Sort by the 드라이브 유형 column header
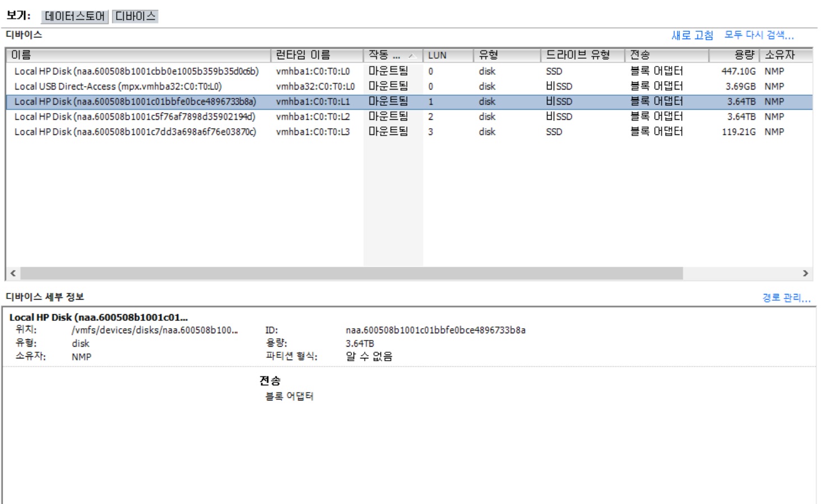 tap(582, 55)
